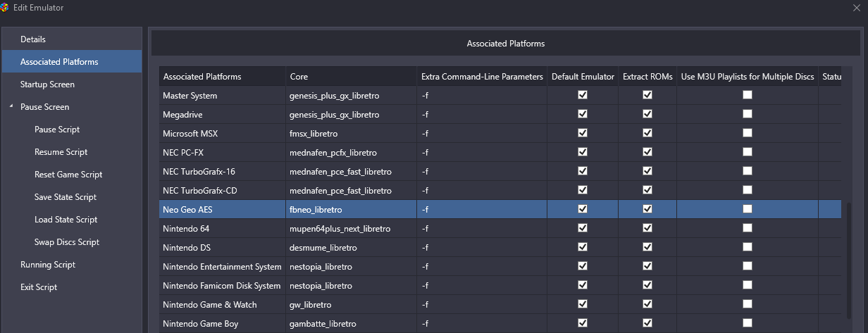Open the Pause Screen section
This screenshot has width=868, height=333.
(44, 107)
